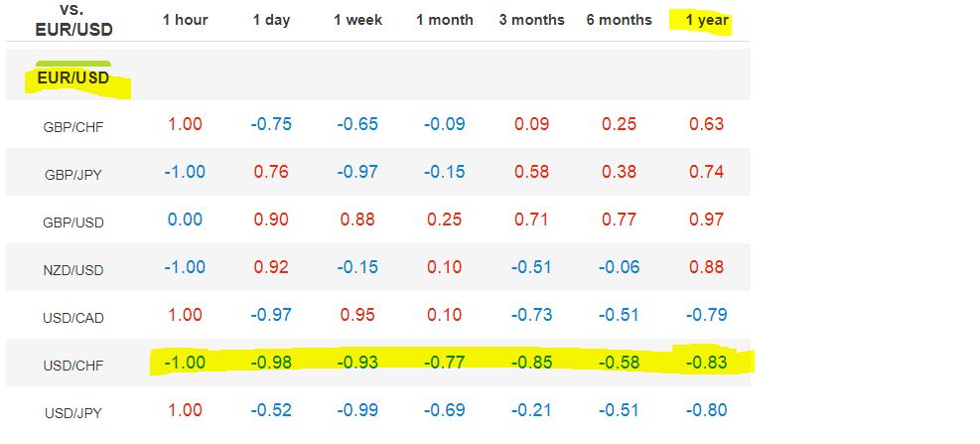Open the GBP/CHF currency pair row
The width and height of the screenshot is (980, 444).
(71, 127)
